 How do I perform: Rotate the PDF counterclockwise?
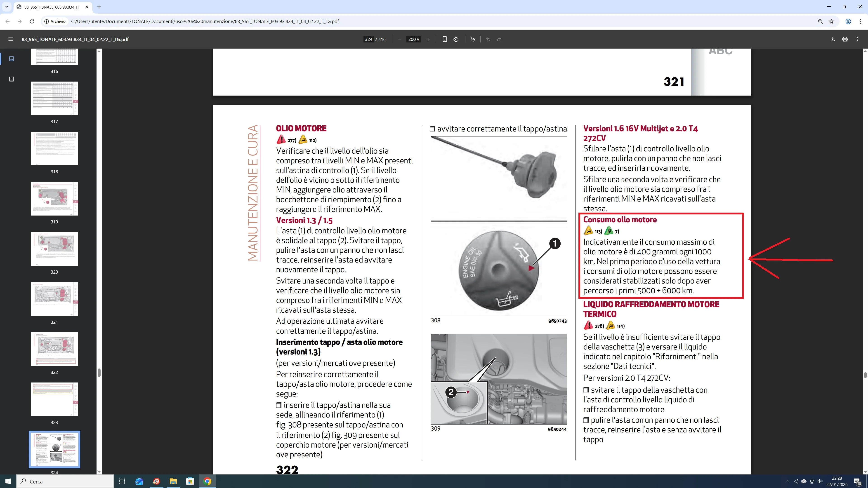pyautogui.click(x=456, y=39)
